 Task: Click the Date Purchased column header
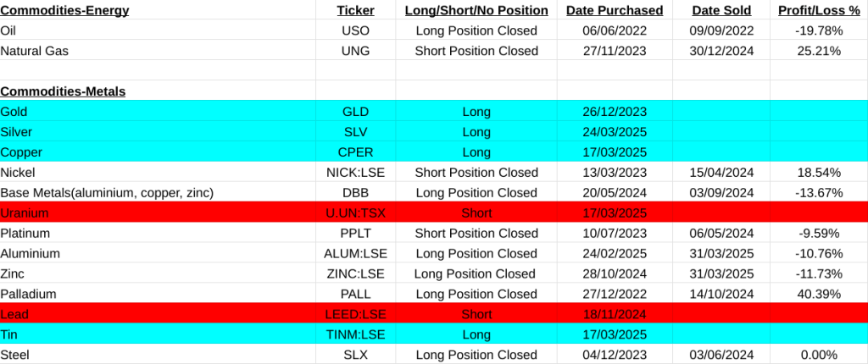[x=615, y=11]
